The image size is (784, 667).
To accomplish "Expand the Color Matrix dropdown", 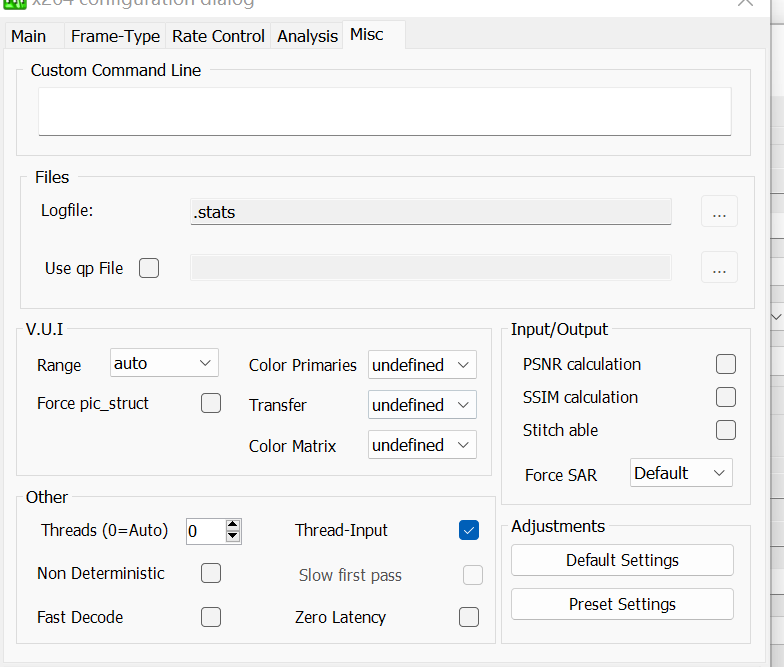I will [422, 445].
